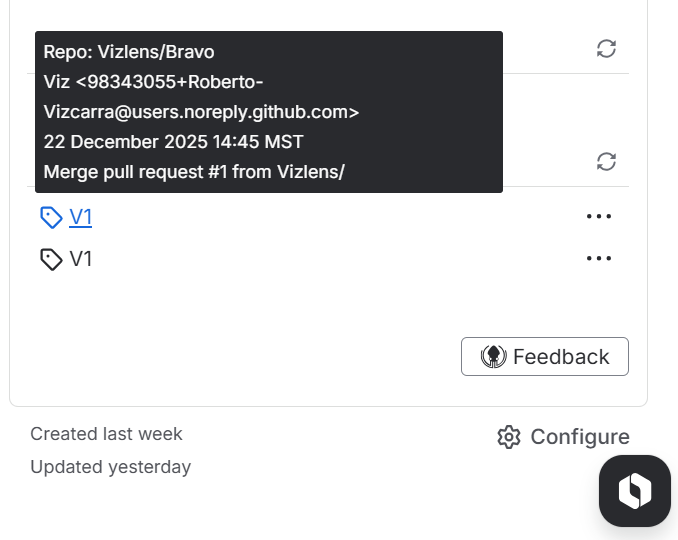Open the three-dot menu for the unlinked V1 tag
678x540 pixels.
point(599,258)
